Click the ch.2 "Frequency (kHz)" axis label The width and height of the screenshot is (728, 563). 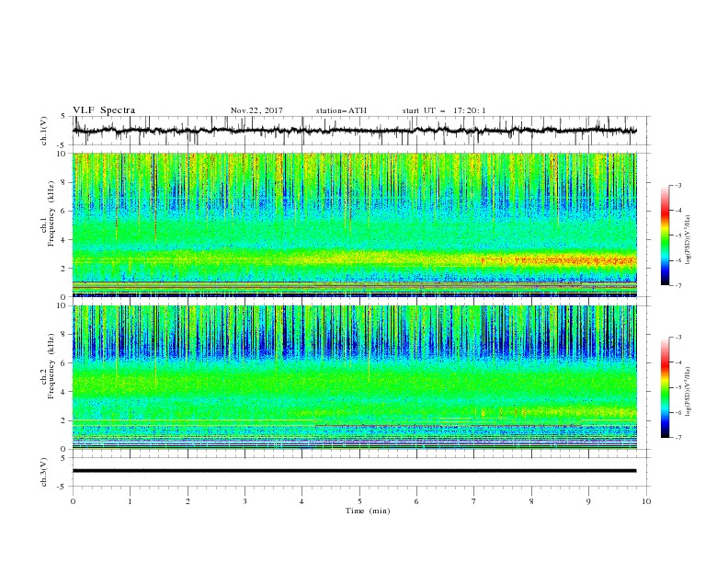pos(51,365)
